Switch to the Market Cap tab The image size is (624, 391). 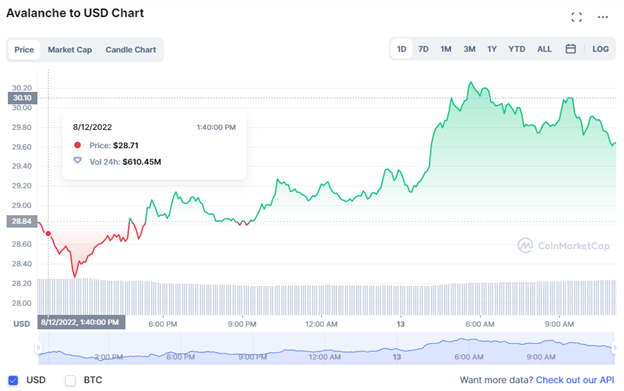pyautogui.click(x=70, y=50)
